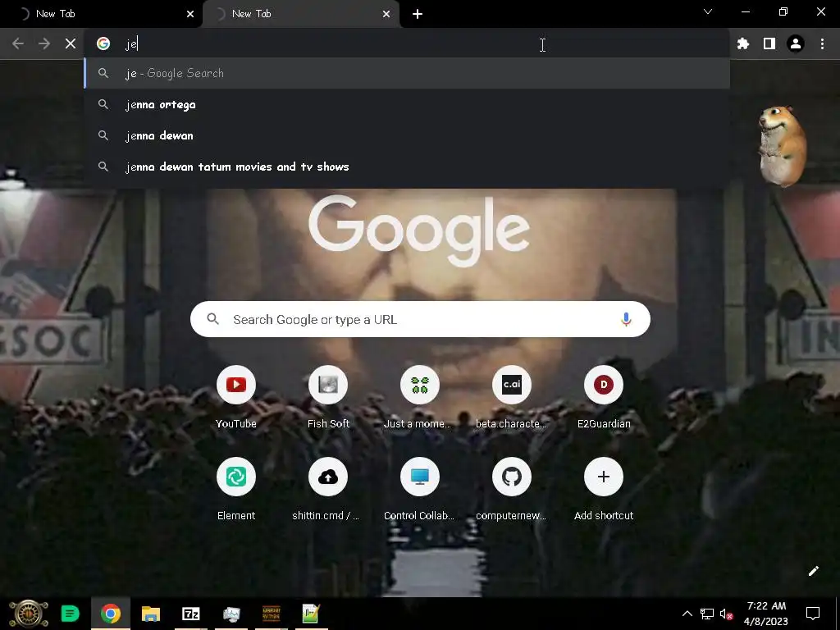Open the Control Collab shortcut
Viewport: 840px width, 630px height.
point(419,490)
